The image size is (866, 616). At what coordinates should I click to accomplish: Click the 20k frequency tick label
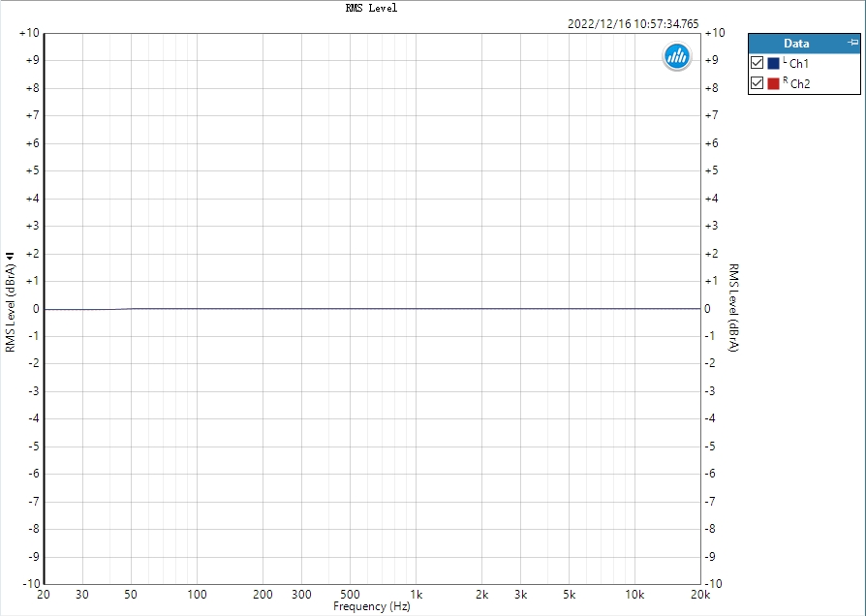click(700, 595)
